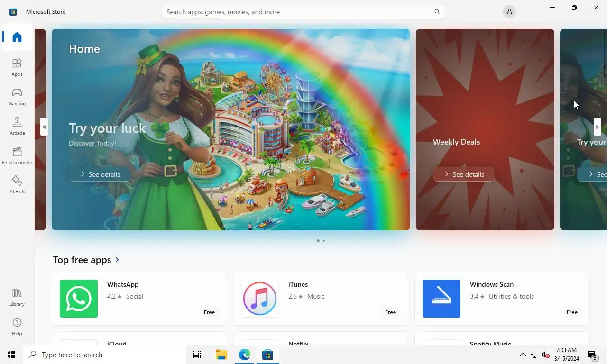
Task: Open Task View on taskbar
Action: pos(197,355)
